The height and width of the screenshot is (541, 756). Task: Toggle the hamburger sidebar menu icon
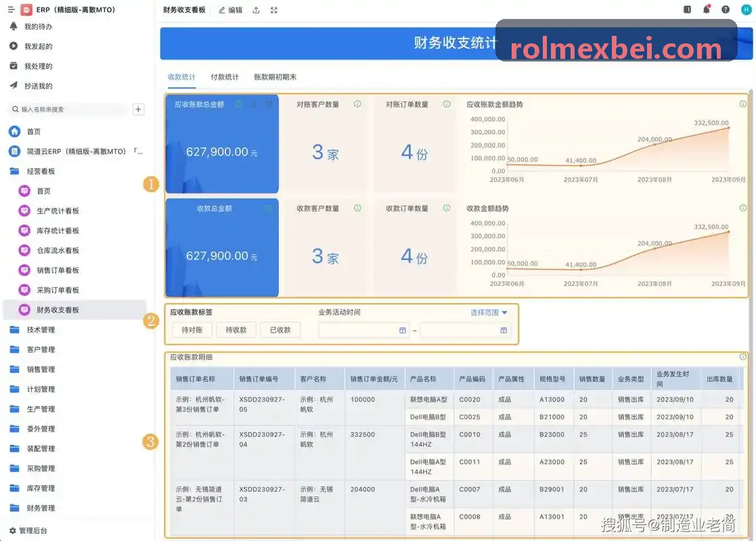11,9
